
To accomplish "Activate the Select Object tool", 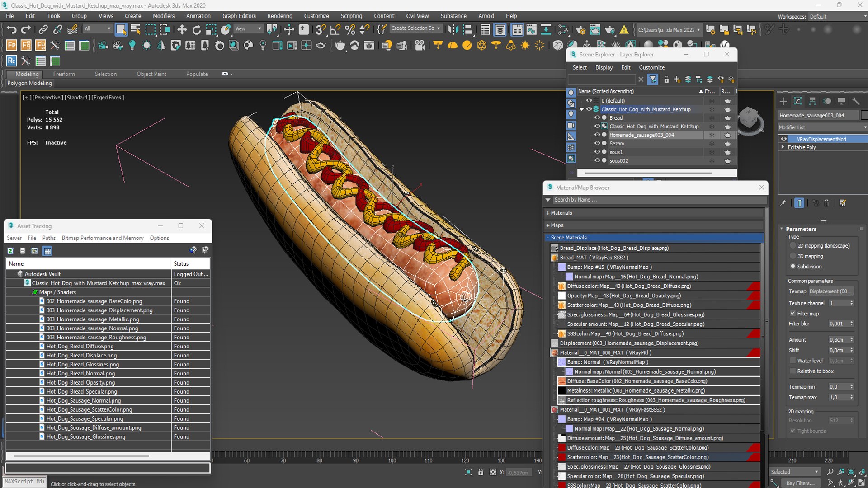I will (x=121, y=30).
